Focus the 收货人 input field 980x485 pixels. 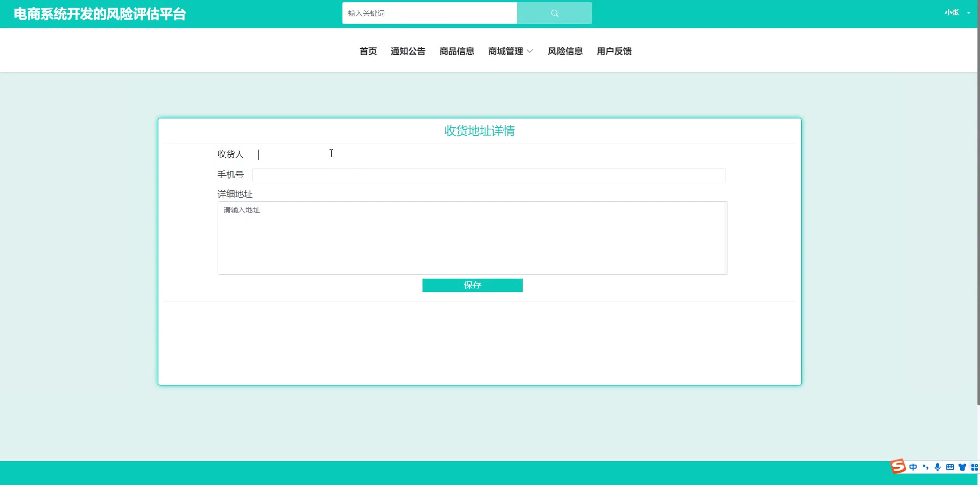(489, 154)
